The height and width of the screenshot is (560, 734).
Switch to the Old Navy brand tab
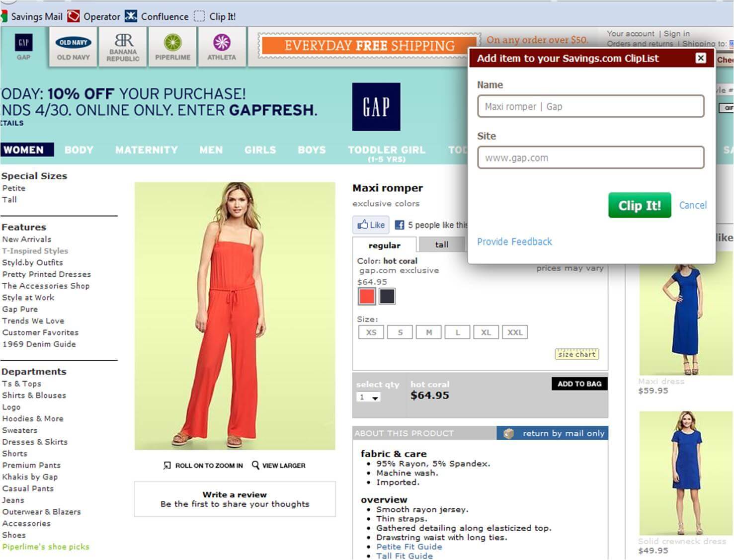(74, 47)
